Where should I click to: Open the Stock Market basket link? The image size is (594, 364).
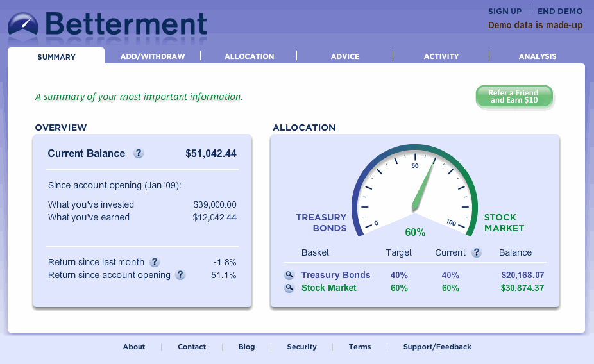pos(329,288)
